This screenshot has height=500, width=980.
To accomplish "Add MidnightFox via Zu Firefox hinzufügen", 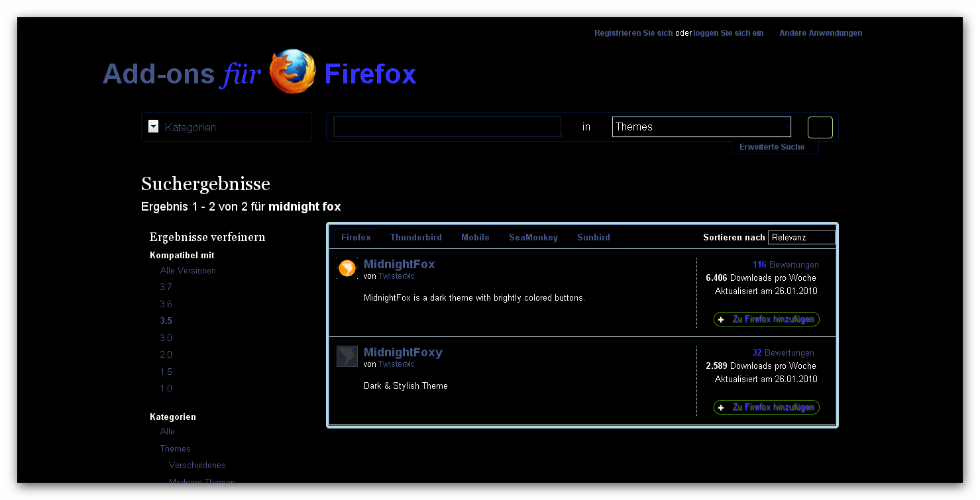I will (x=767, y=319).
